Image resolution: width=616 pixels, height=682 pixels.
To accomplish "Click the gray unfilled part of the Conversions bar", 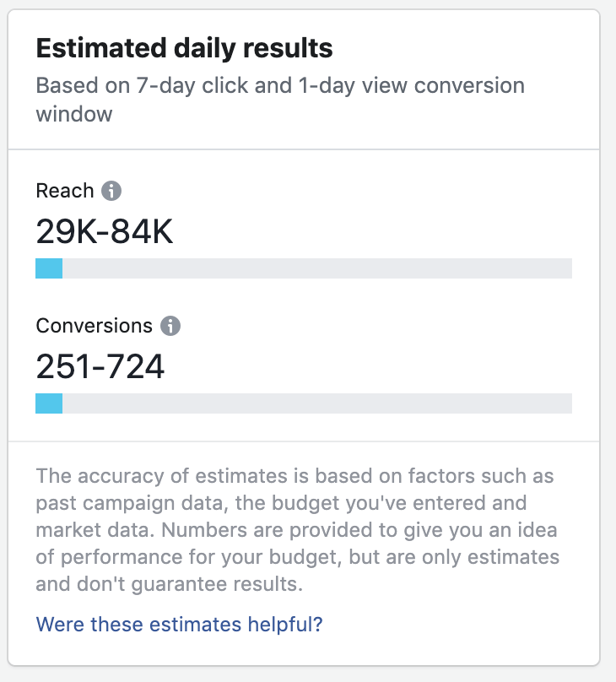I will [x=316, y=403].
